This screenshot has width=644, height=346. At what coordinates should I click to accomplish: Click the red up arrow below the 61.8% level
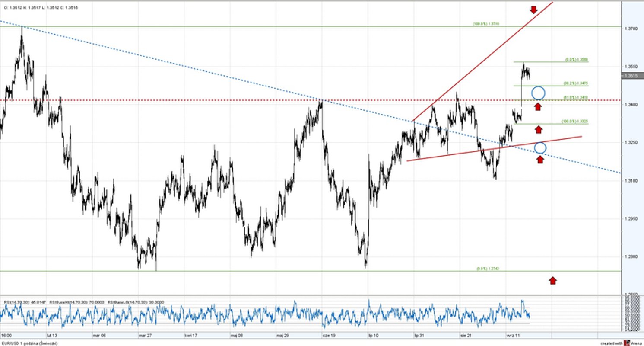[538, 106]
